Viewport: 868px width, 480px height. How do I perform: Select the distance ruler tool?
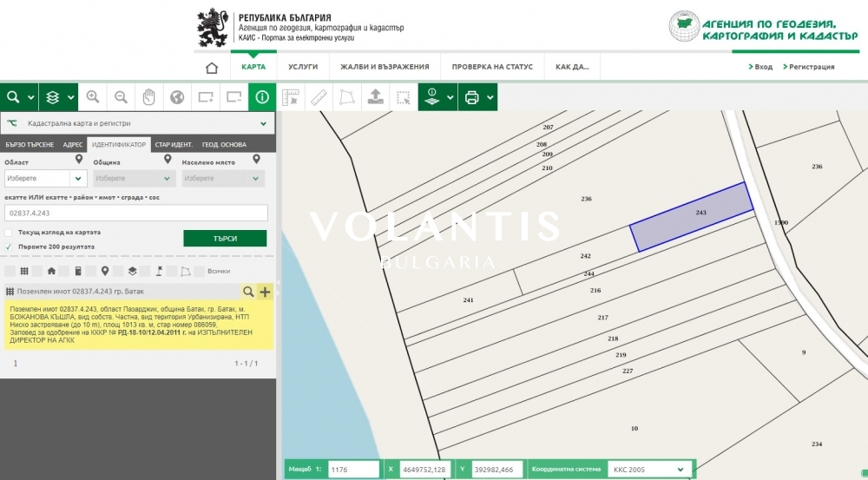pyautogui.click(x=319, y=97)
